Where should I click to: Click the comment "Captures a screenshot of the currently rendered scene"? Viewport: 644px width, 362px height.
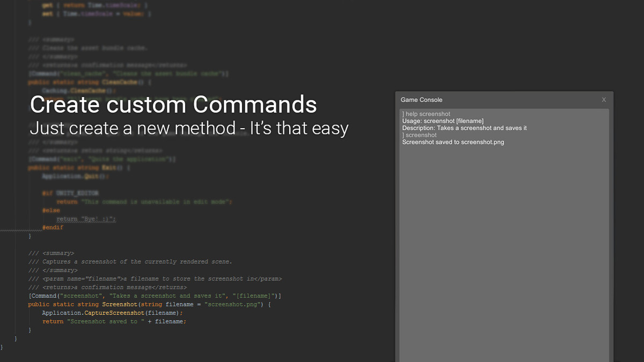(130, 262)
